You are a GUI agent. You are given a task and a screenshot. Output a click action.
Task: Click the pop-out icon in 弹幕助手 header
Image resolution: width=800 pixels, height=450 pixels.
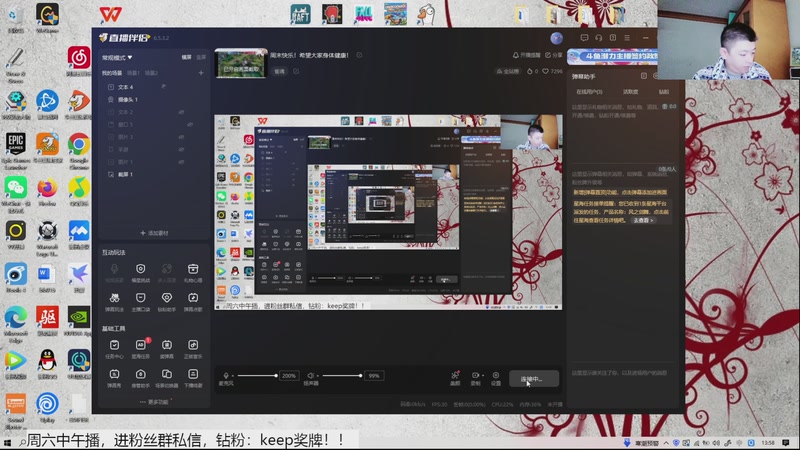tap(643, 76)
